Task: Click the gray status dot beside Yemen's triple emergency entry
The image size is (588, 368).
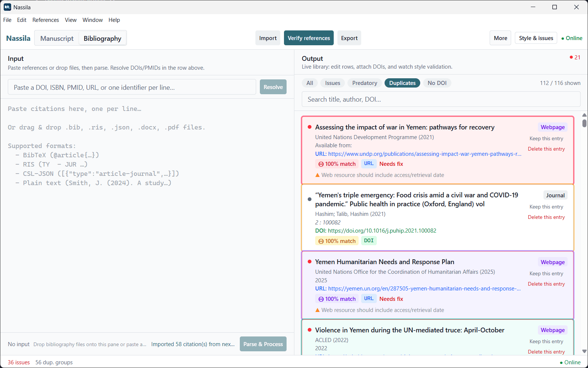Action: tap(310, 199)
